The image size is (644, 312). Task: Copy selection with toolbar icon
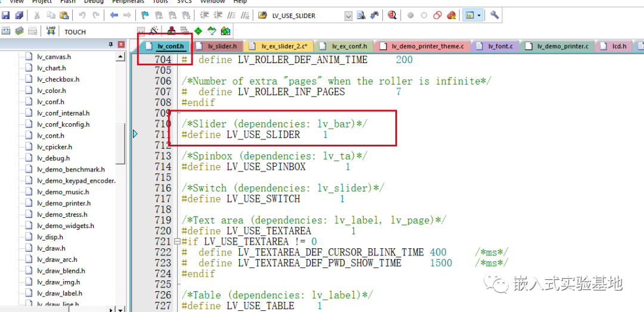pos(51,15)
